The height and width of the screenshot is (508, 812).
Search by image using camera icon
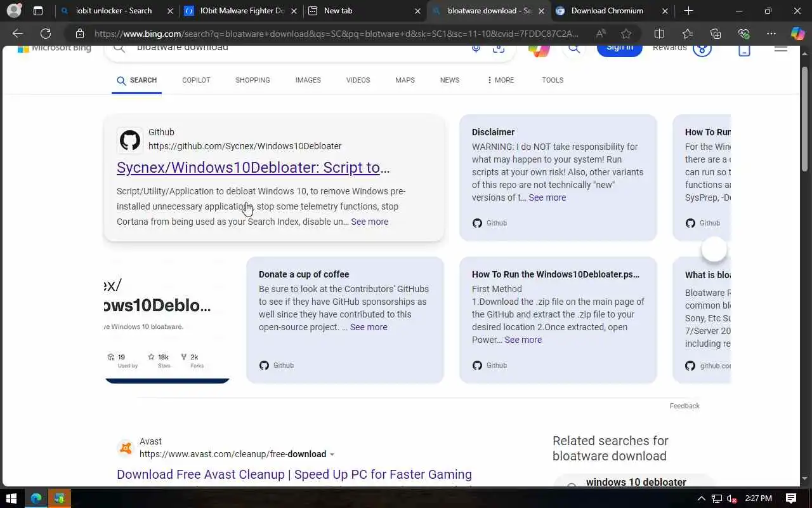499,48
